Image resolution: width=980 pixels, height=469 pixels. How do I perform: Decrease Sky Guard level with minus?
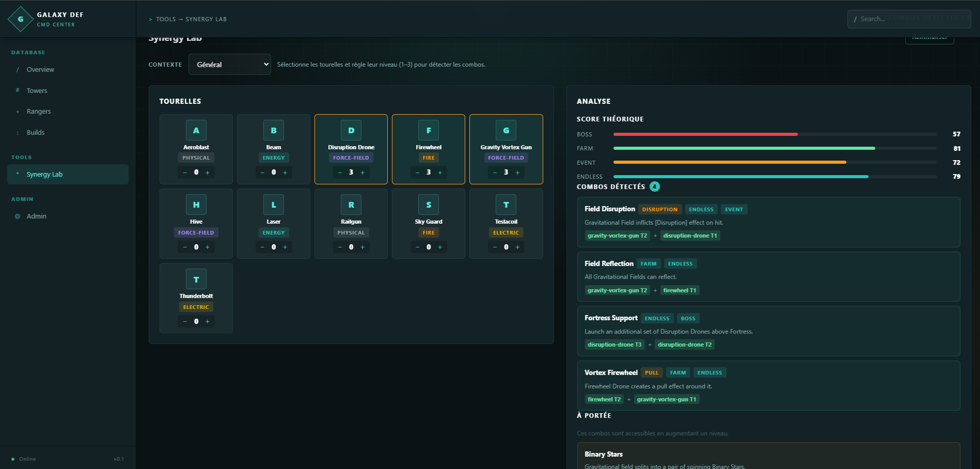(x=417, y=247)
